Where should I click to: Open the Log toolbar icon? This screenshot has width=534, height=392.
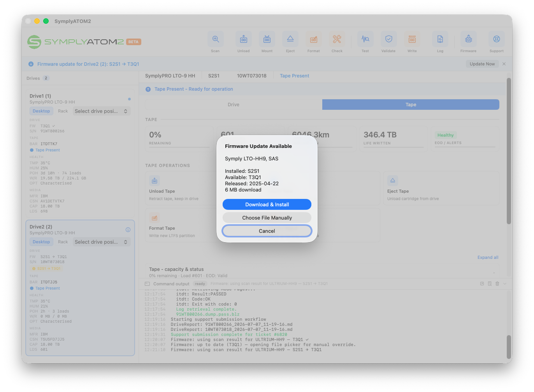click(440, 39)
